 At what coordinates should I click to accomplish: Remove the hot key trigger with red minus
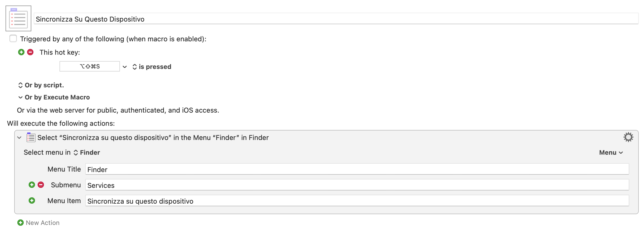(30, 52)
